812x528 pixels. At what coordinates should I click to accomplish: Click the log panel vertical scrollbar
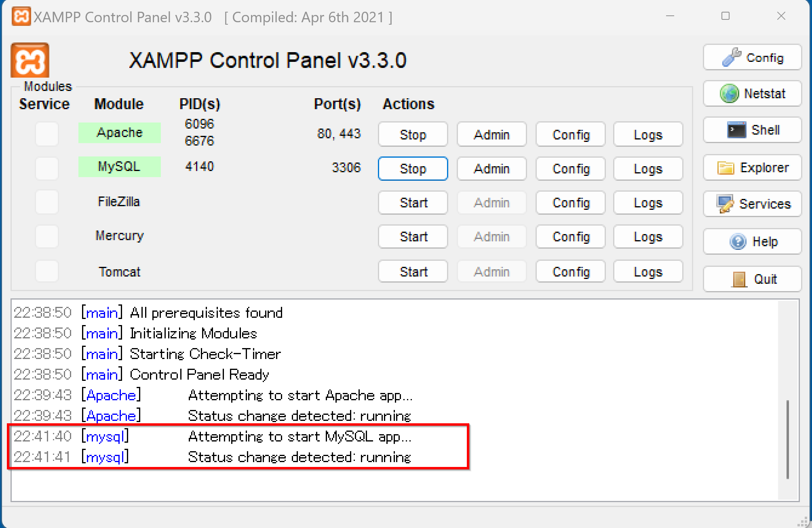tap(788, 439)
